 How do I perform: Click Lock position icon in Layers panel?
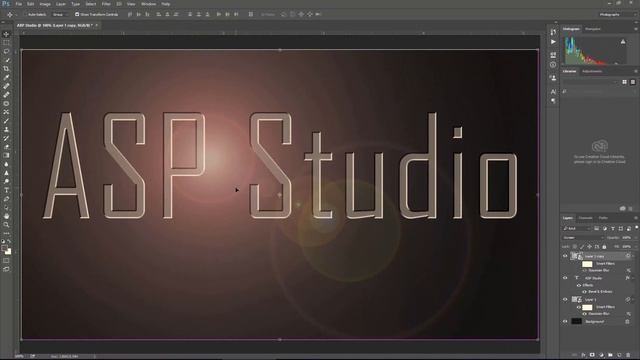point(589,247)
